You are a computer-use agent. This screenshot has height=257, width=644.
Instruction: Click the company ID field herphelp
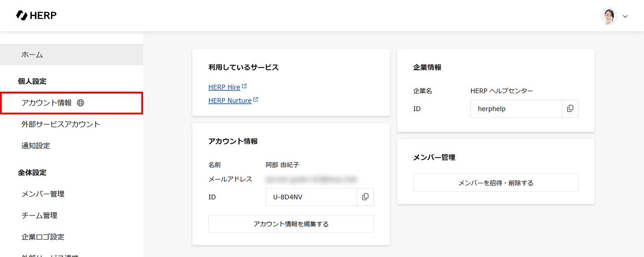coord(516,109)
